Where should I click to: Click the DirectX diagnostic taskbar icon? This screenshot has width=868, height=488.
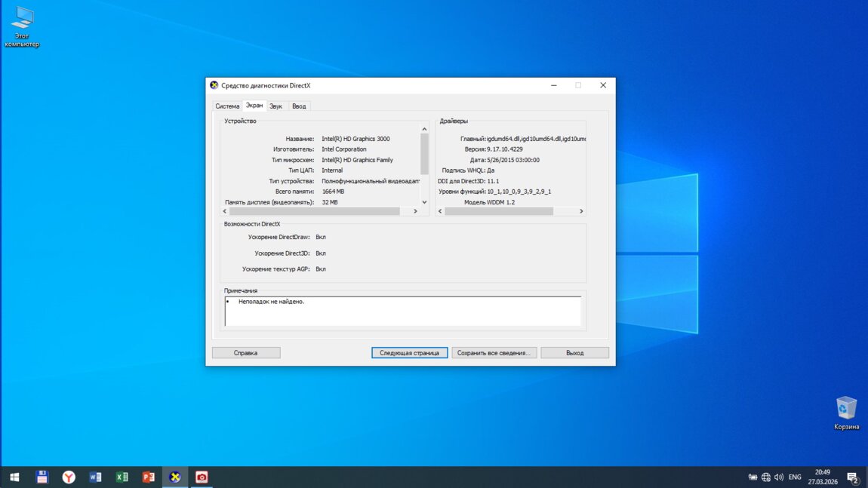click(x=175, y=477)
